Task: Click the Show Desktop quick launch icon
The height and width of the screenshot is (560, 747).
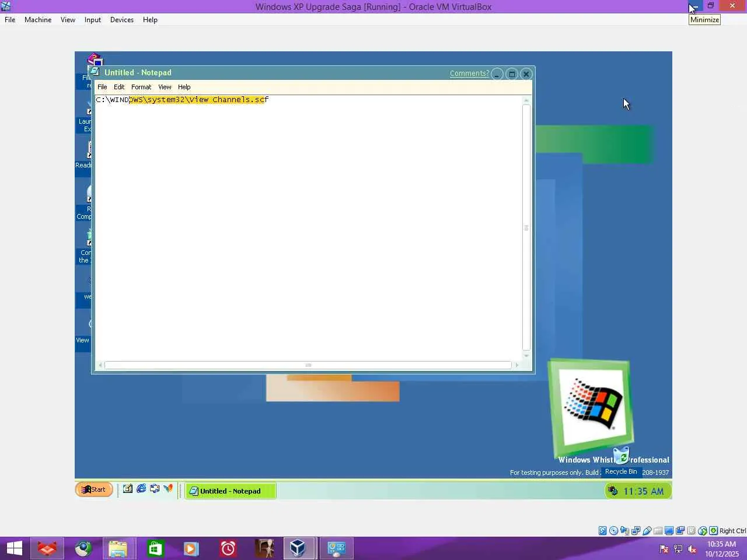Action: [128, 489]
